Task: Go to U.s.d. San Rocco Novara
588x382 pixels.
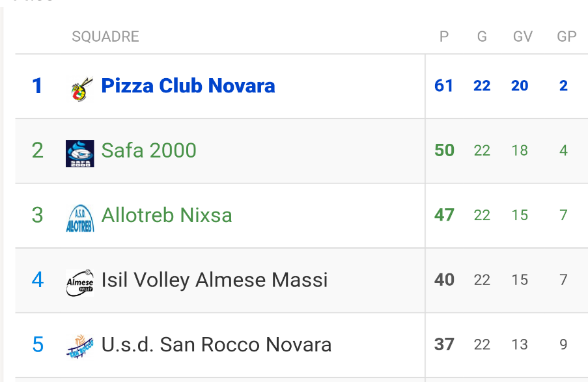Action: point(217,344)
